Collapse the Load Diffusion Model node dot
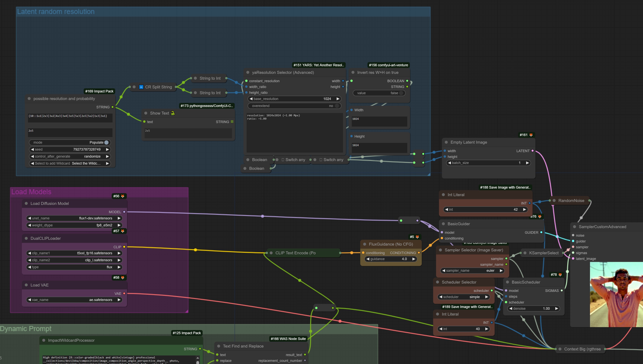Viewport: 643px width, 364px height. click(26, 204)
